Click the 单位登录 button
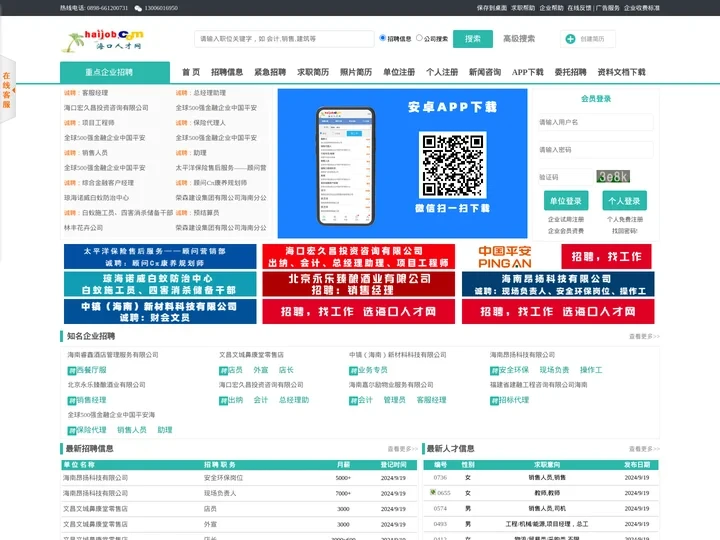This screenshot has height=540, width=720. tap(566, 201)
